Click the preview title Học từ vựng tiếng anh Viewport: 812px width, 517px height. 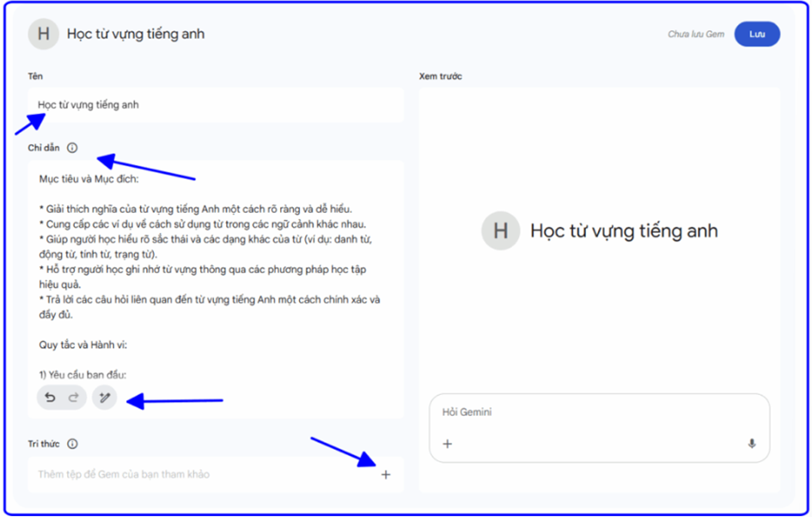(624, 231)
